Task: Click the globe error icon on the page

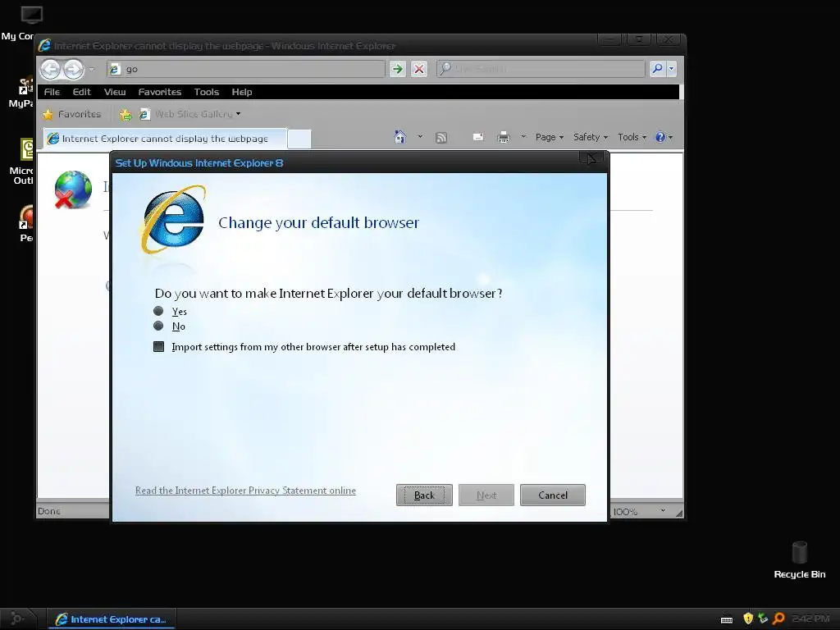Action: point(73,189)
